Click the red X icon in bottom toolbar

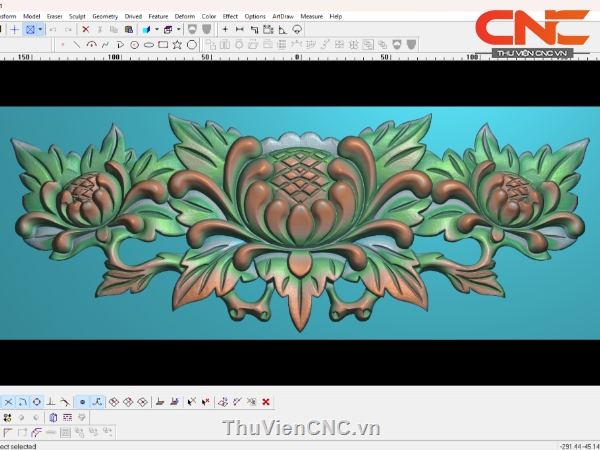pos(266,402)
